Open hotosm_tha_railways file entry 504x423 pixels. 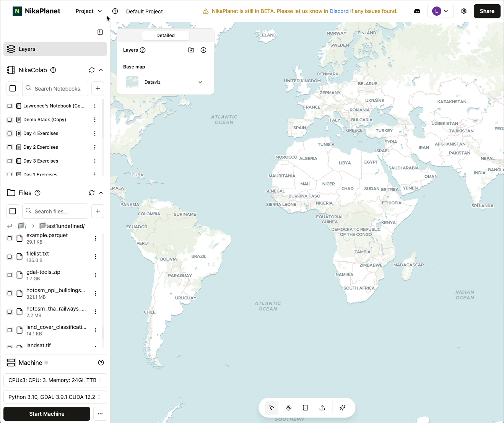coord(56,312)
